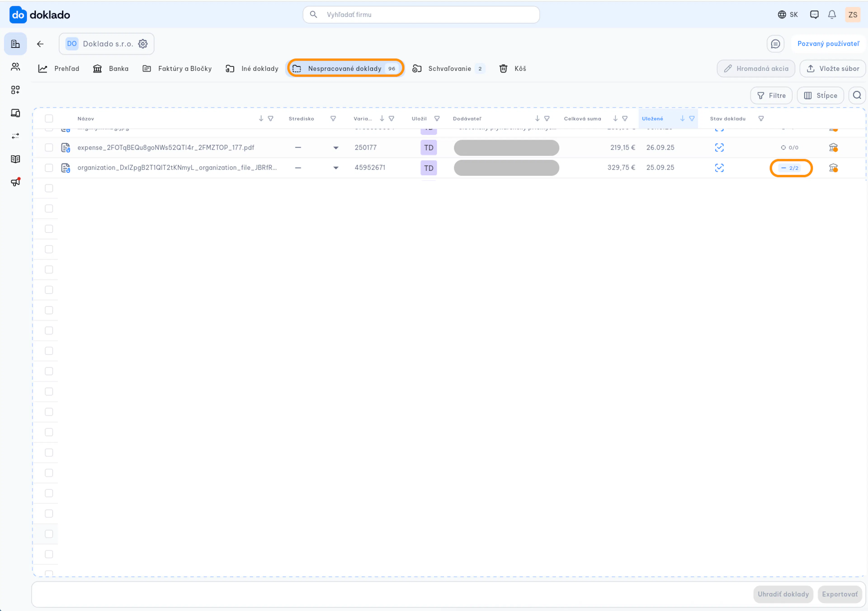
Task: Open the users icon in the left sidebar
Action: (16, 67)
